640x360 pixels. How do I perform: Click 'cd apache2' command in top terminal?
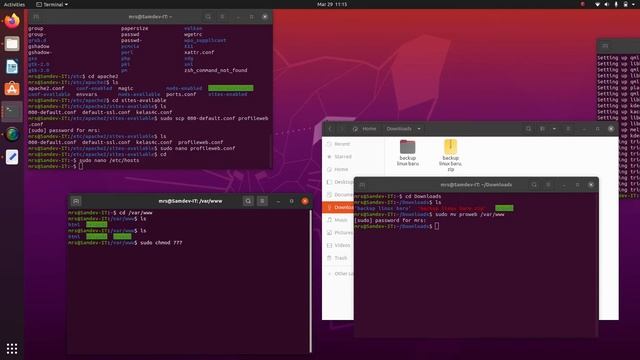pos(103,76)
